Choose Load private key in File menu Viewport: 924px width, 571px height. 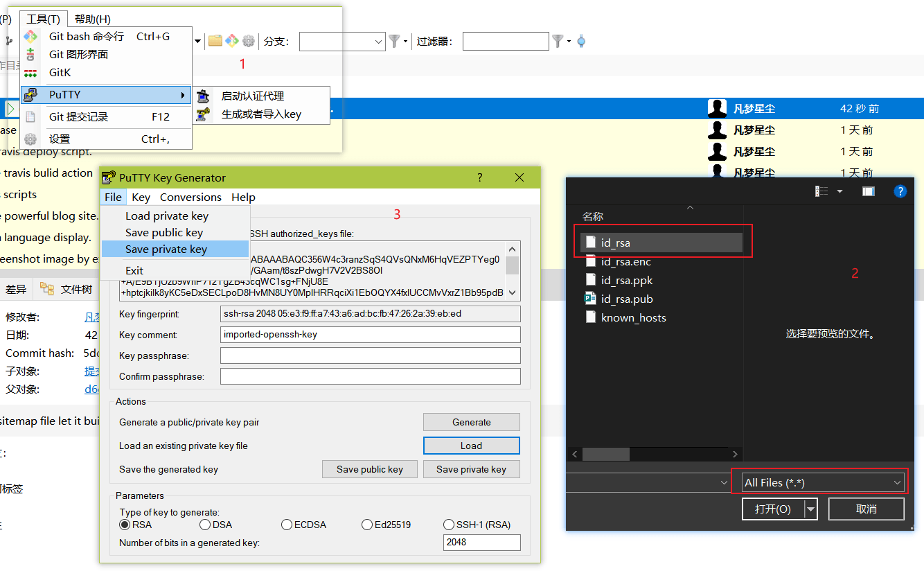175,216
